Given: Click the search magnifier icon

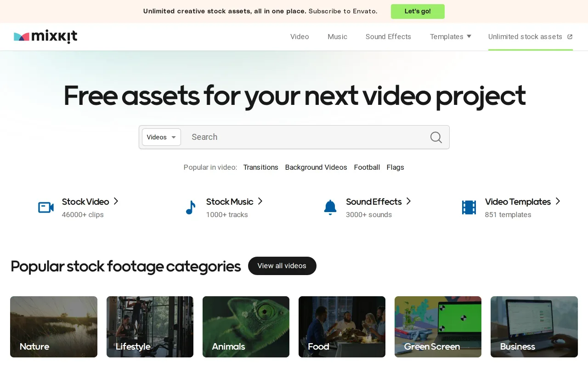Looking at the screenshot, I should click(x=436, y=137).
